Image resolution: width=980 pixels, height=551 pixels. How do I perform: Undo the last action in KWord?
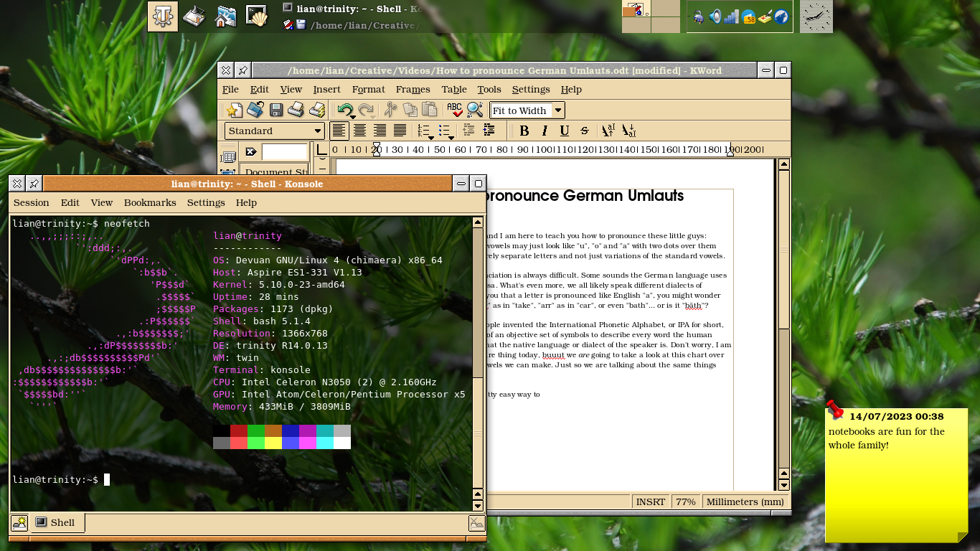[x=346, y=110]
